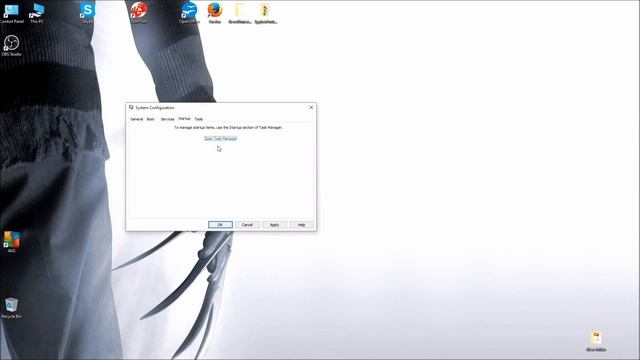This screenshot has height=360, width=640.
Task: Confirm with the OK button
Action: click(220, 225)
